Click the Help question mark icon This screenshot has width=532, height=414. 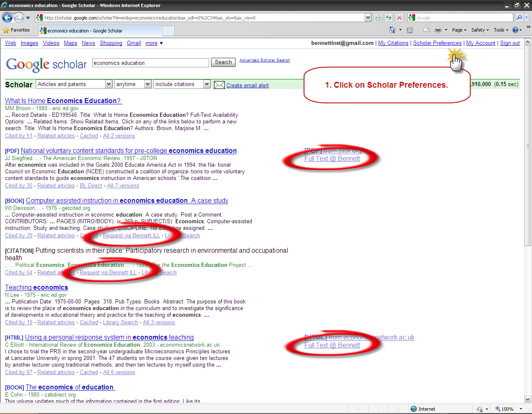coord(515,30)
